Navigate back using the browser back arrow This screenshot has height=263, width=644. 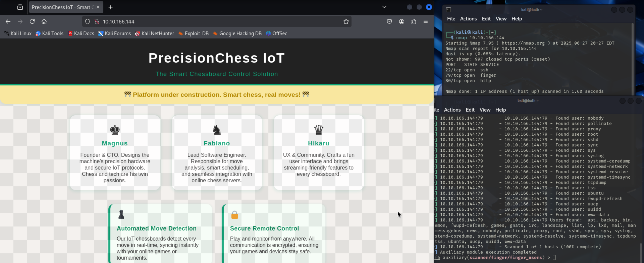[8, 21]
